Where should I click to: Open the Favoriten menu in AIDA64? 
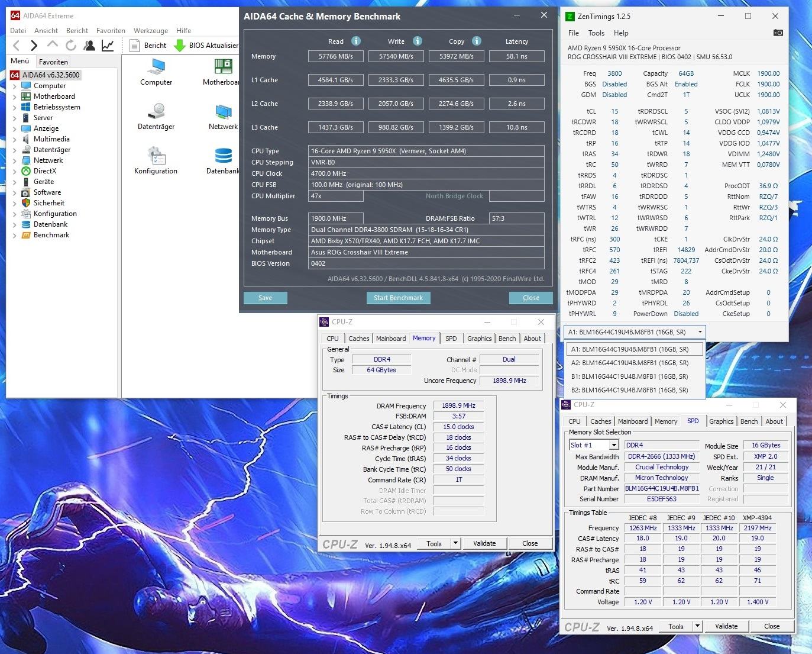pos(111,31)
